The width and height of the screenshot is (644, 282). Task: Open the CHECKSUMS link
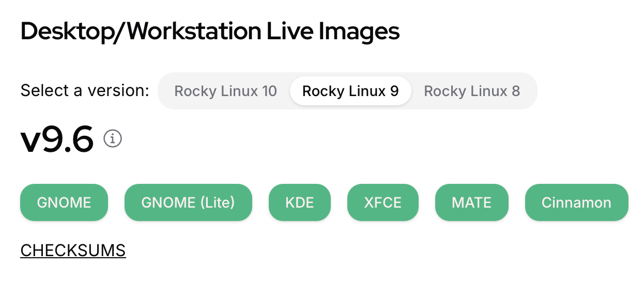pos(73,250)
